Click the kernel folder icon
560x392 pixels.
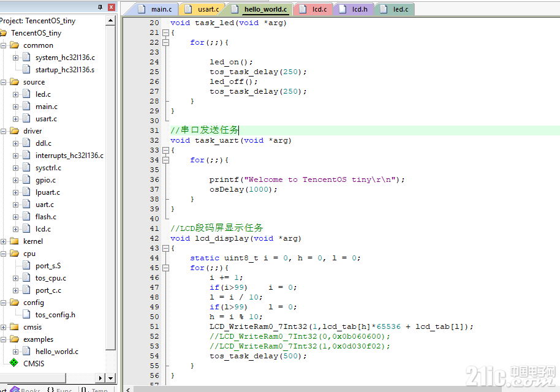pyautogui.click(x=14, y=241)
